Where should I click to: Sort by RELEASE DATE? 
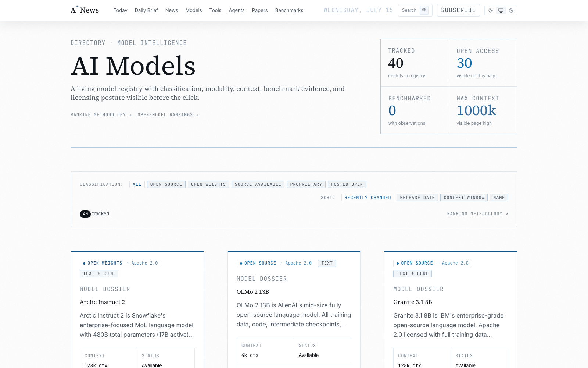(x=417, y=198)
